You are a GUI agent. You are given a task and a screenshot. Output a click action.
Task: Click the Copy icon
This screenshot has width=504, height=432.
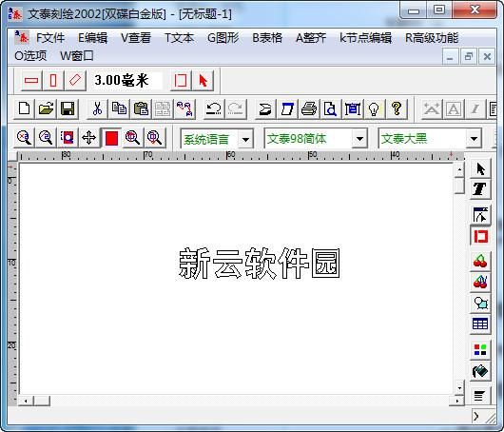[x=119, y=108]
